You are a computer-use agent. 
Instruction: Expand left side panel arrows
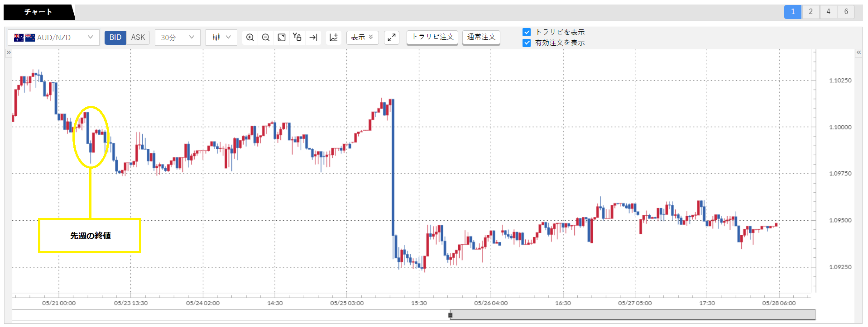(x=8, y=52)
